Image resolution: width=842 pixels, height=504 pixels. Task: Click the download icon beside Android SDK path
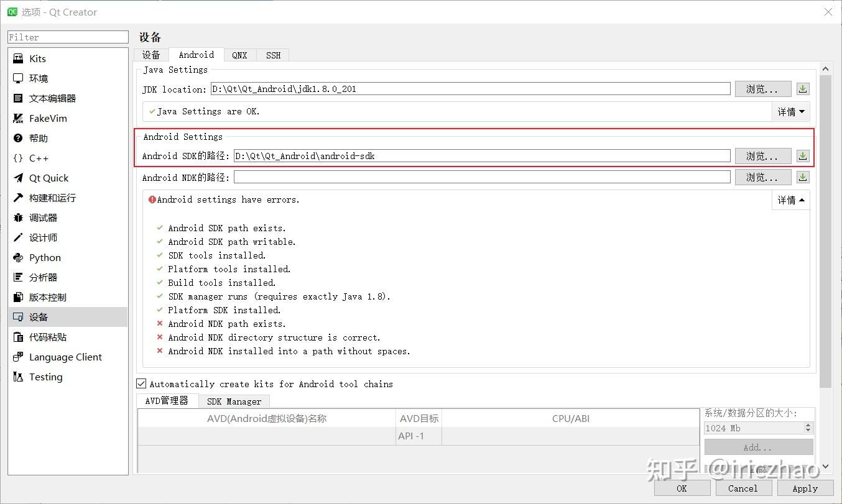pyautogui.click(x=803, y=156)
